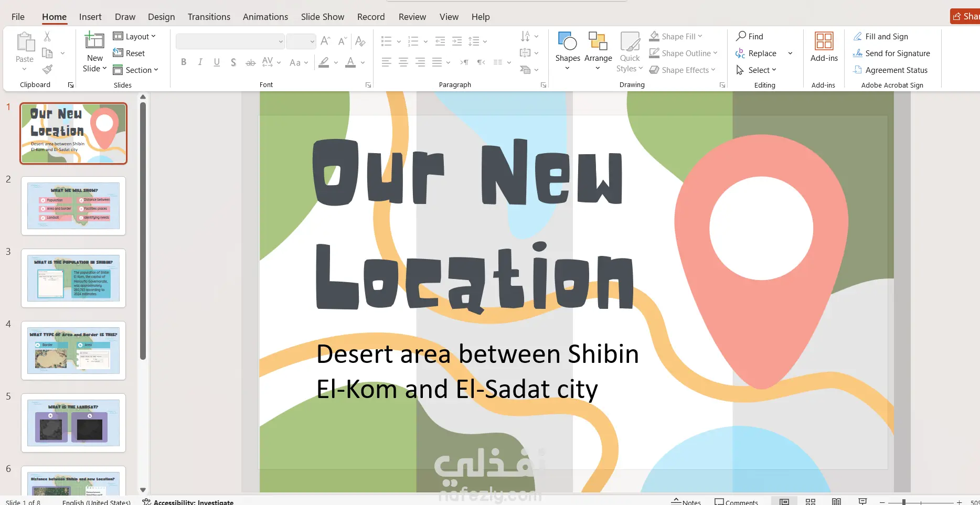Open the Transitions tab
Viewport: 980px width, 505px height.
(209, 17)
